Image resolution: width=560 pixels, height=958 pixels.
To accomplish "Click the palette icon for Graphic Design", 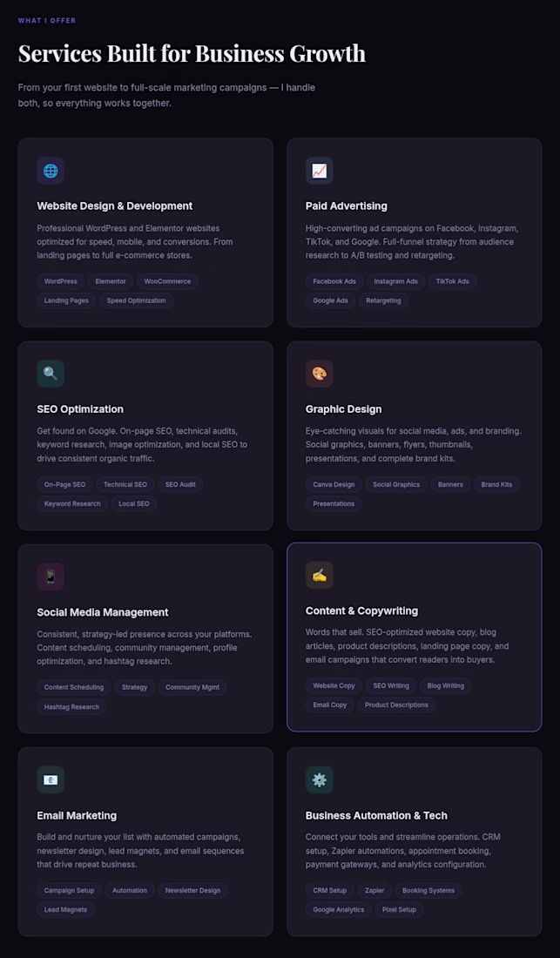I will coord(320,374).
